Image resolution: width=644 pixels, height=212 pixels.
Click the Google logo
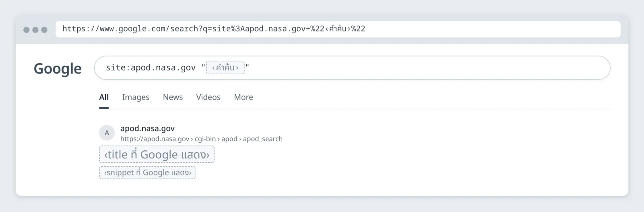[58, 69]
